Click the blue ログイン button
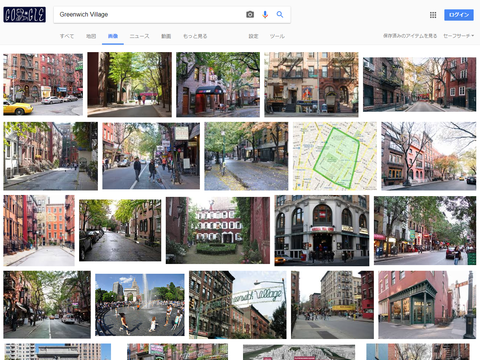Image resolution: width=480 pixels, height=360 pixels. (x=459, y=15)
